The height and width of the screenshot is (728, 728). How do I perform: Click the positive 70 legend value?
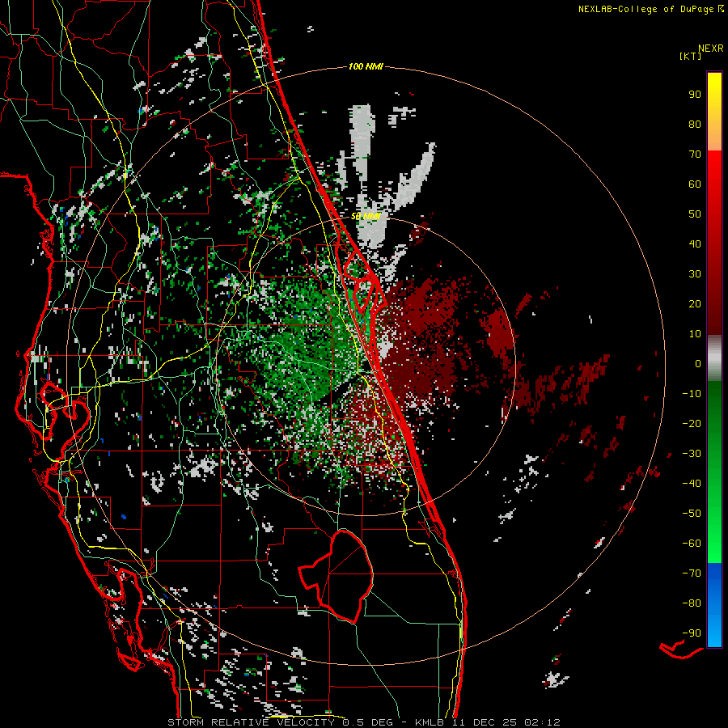695,154
